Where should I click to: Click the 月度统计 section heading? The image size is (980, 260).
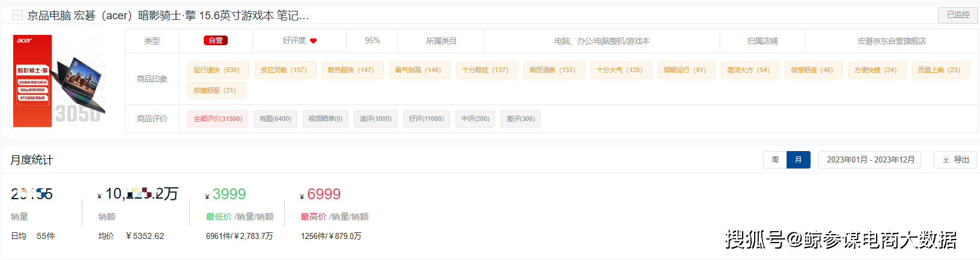(x=32, y=159)
